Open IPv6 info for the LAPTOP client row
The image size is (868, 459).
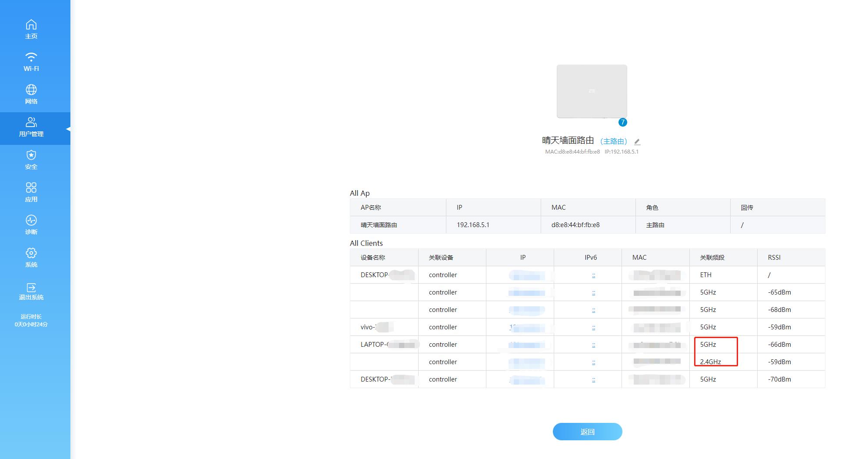pos(593,344)
